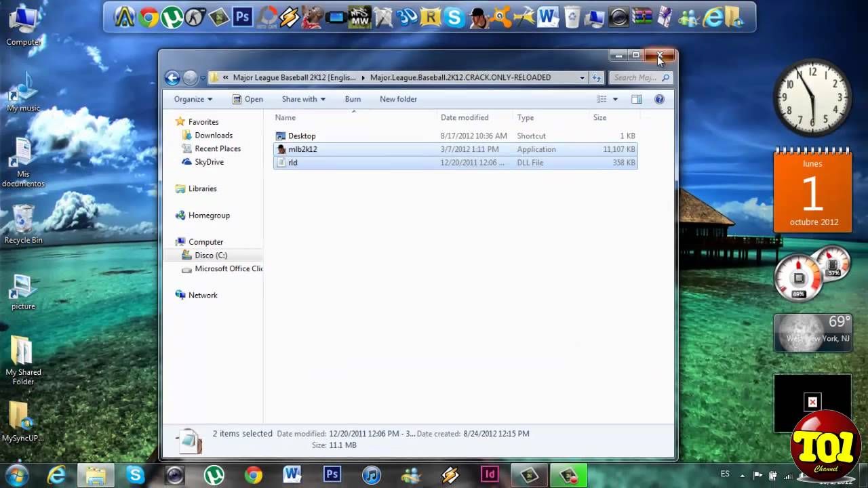Expand the breadcrumb arrow after Major League Baseball 2K12
Image resolution: width=868 pixels, height=488 pixels.
pos(363,78)
